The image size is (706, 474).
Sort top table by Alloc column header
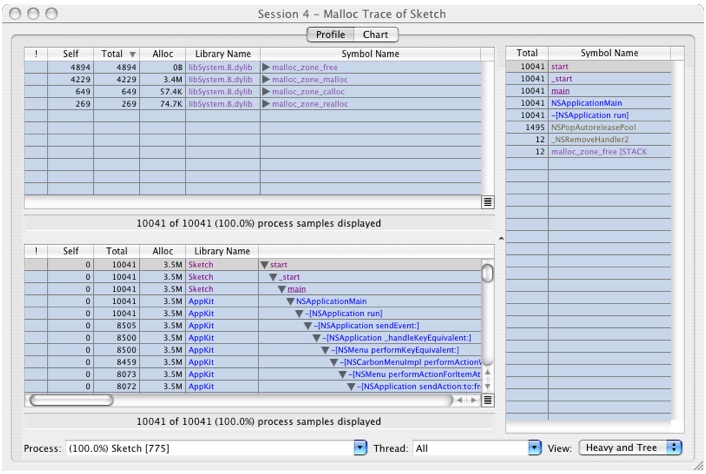(162, 53)
